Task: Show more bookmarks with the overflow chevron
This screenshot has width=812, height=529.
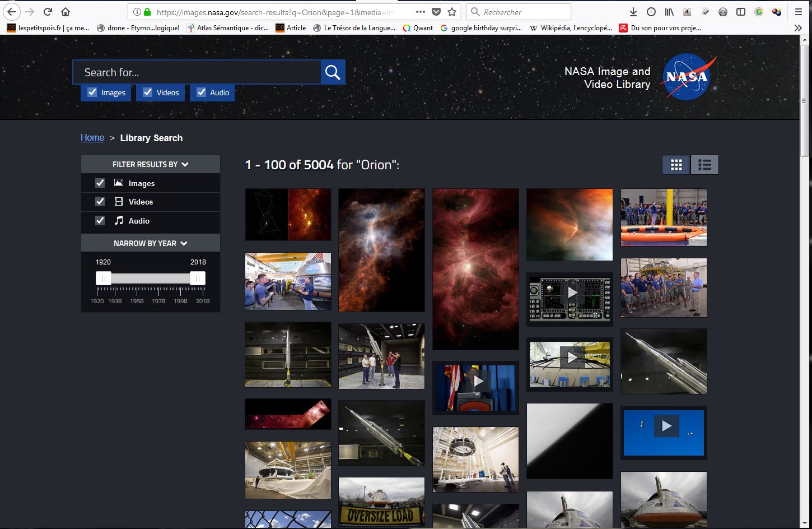Action: 798,27
